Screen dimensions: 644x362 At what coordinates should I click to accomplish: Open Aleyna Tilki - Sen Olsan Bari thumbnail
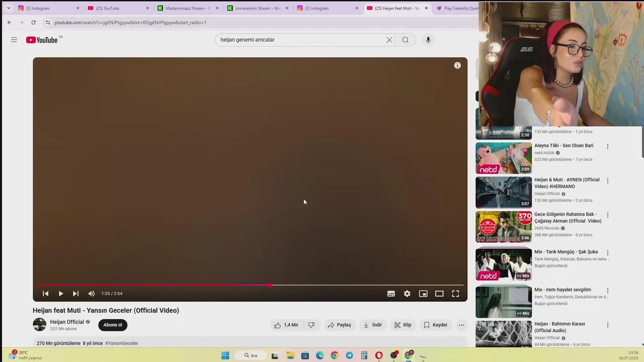(504, 158)
